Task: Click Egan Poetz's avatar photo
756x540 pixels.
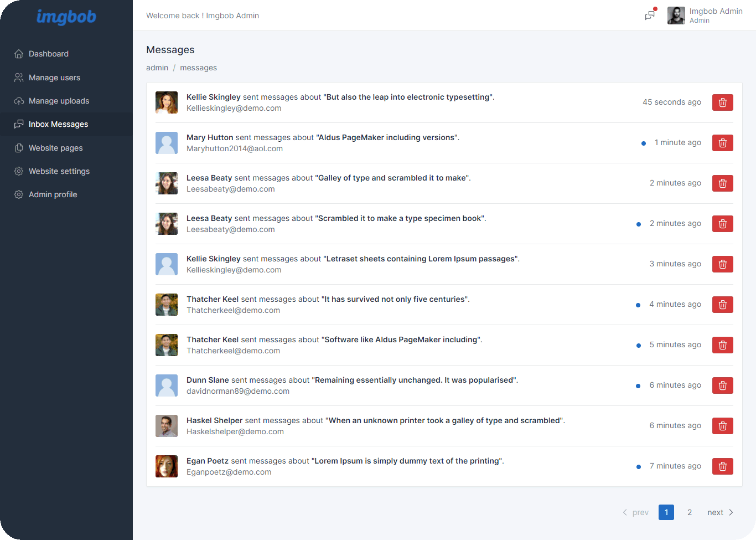Action: [167, 466]
